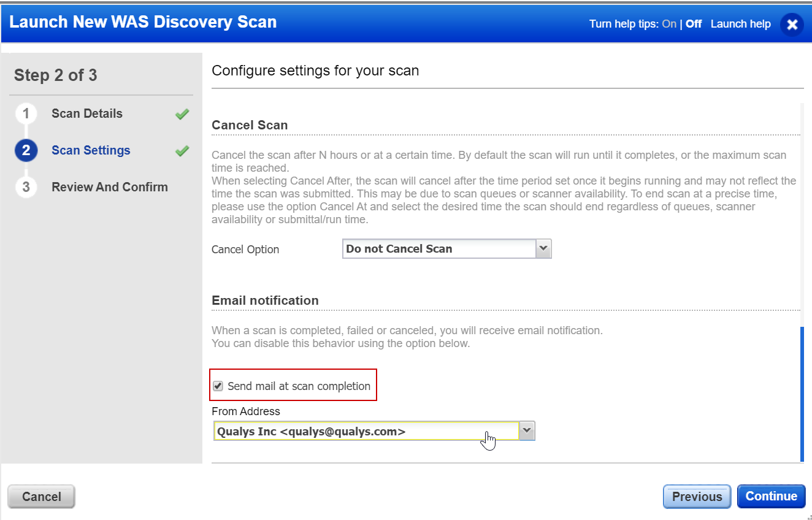The width and height of the screenshot is (812, 520).
Task: Click the step 3 numbered circle icon
Action: [26, 187]
